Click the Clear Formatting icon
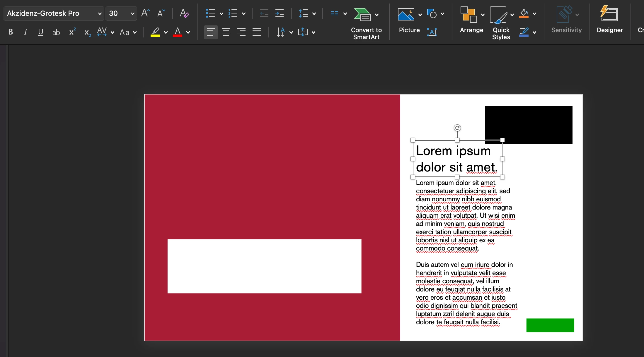 coord(184,13)
